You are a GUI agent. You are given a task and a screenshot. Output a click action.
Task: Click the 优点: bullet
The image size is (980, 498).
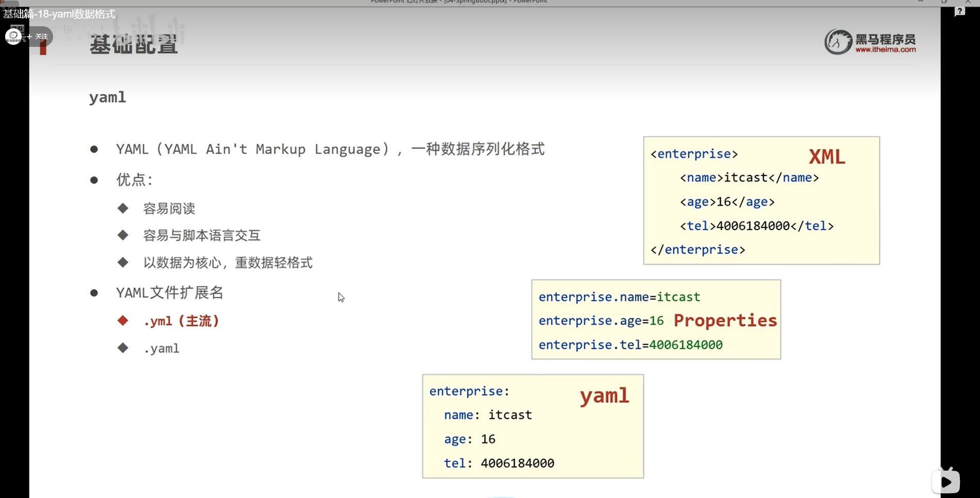[x=134, y=180]
